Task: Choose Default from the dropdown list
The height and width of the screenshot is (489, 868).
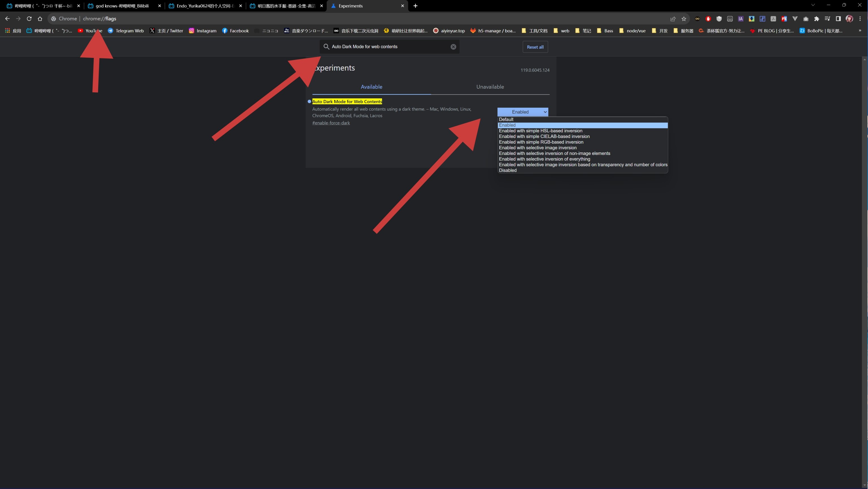Action: pyautogui.click(x=506, y=119)
